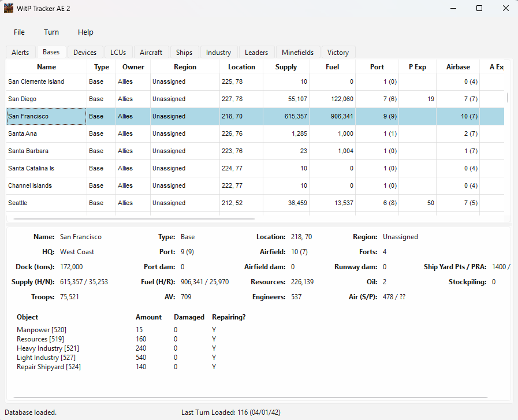This screenshot has width=518, height=420.
Task: Open the Ships tab
Action: pos(184,53)
